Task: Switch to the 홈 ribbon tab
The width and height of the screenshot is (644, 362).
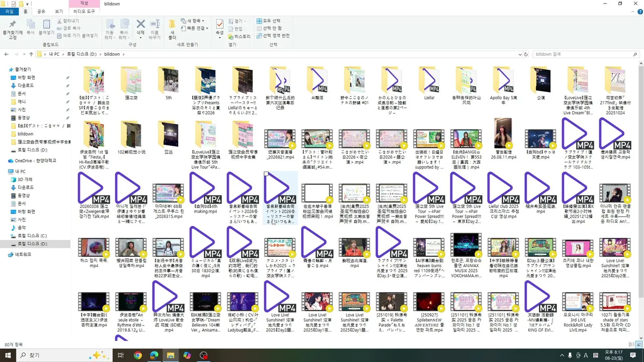Action: click(x=26, y=11)
